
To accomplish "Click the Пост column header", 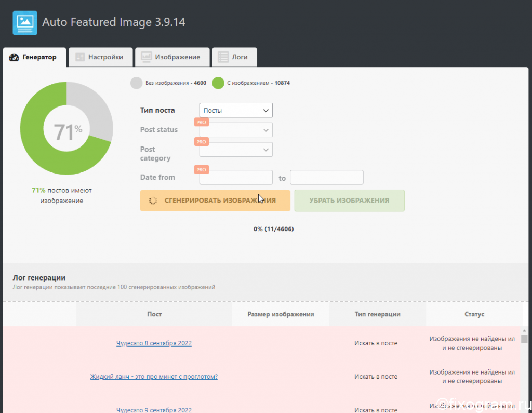I will 154,314.
